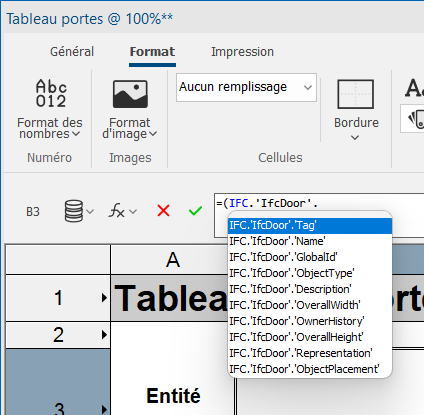Select IFC.'IfcDoor'.'GlobalId' suggestion
This screenshot has width=424, height=415.
310,257
